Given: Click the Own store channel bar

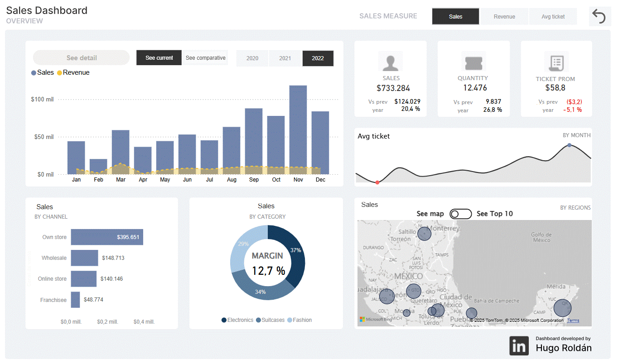Looking at the screenshot, I should click(x=107, y=237).
